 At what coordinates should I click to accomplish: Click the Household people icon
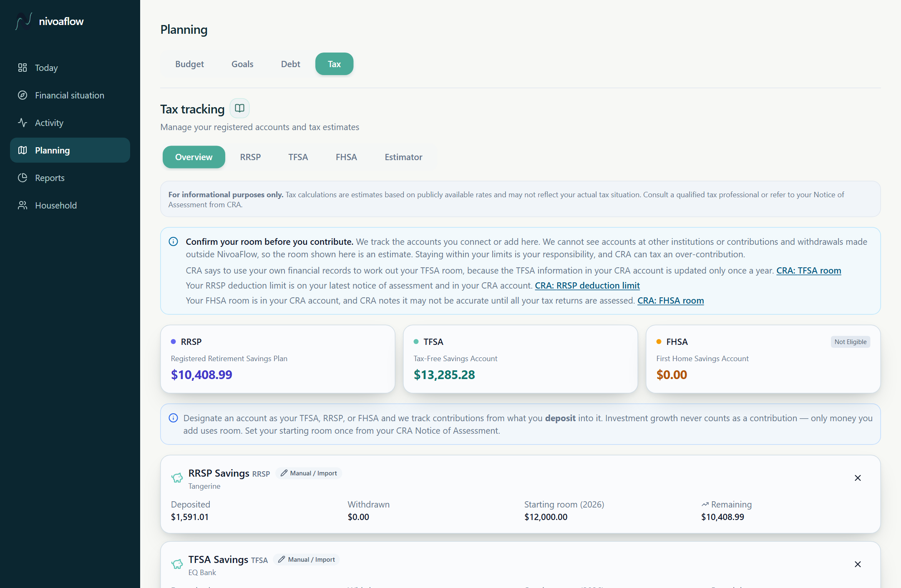[x=23, y=205]
